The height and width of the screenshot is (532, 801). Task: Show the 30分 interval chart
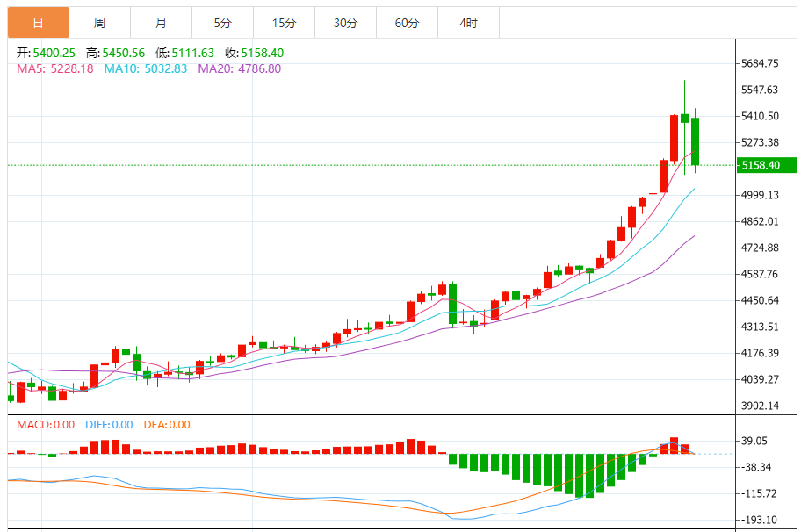[x=345, y=23]
